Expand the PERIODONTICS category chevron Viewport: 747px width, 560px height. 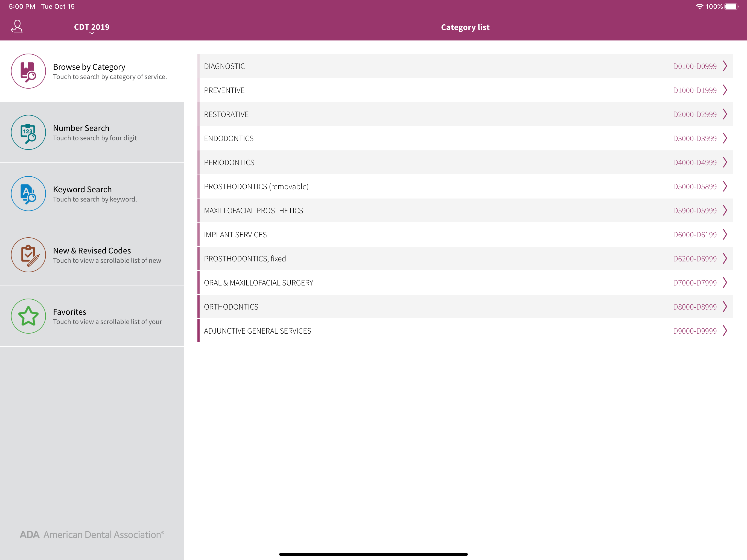point(725,162)
